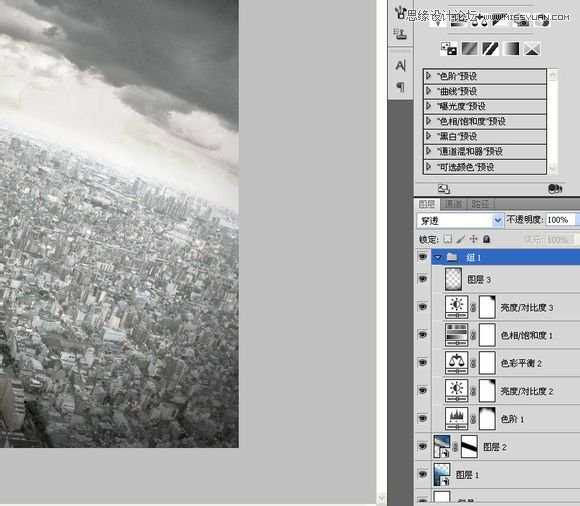This screenshot has width=580, height=506.
Task: Expand the "曲线"预设 presets
Action: 429,91
